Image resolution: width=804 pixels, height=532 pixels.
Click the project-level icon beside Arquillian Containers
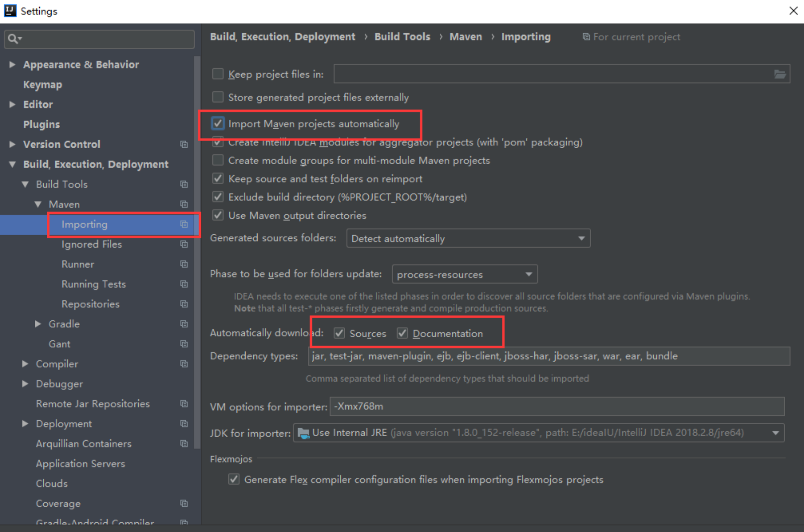[184, 443]
